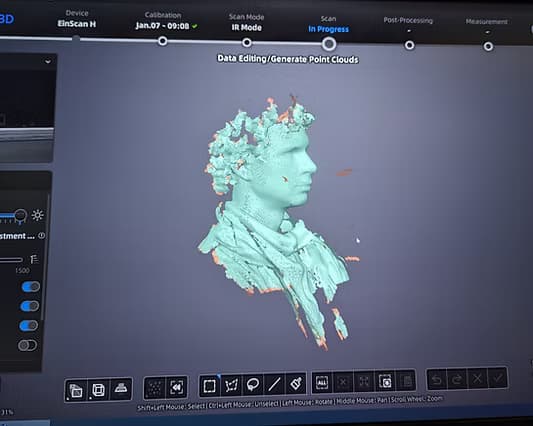Click the redo arrow icon

(457, 379)
